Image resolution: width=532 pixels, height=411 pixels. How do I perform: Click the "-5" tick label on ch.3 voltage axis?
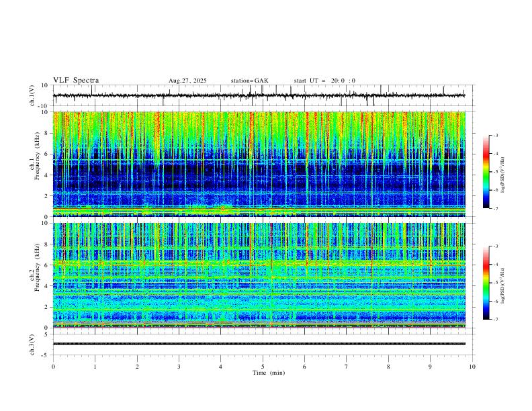[x=46, y=355]
